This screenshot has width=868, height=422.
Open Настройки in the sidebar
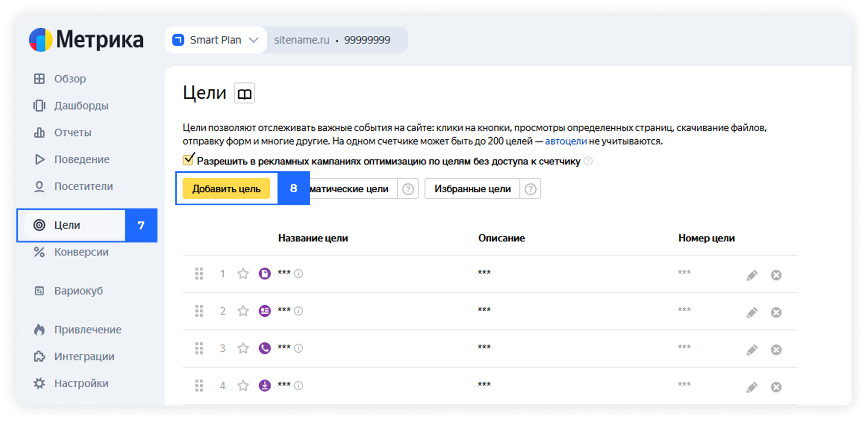point(71,383)
